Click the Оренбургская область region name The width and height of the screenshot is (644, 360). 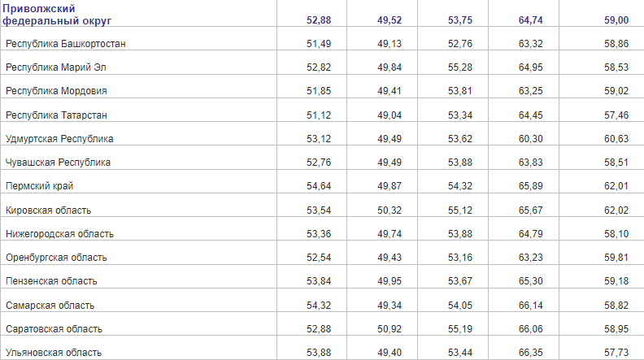pos(56,258)
